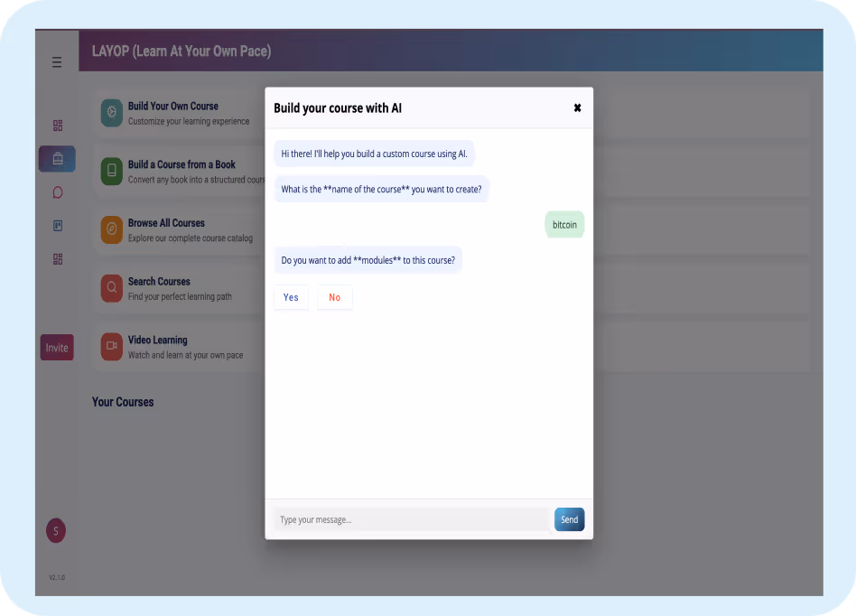Click 'Customize your learning experience' subtitle
Screen dimensions: 856x616
coord(189,121)
